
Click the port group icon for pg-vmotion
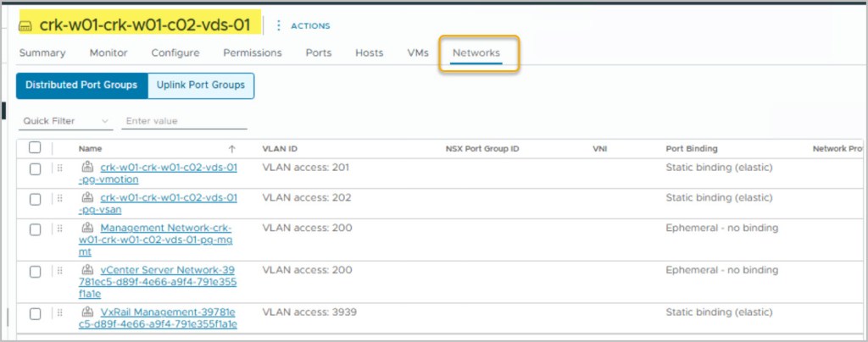coord(87,168)
